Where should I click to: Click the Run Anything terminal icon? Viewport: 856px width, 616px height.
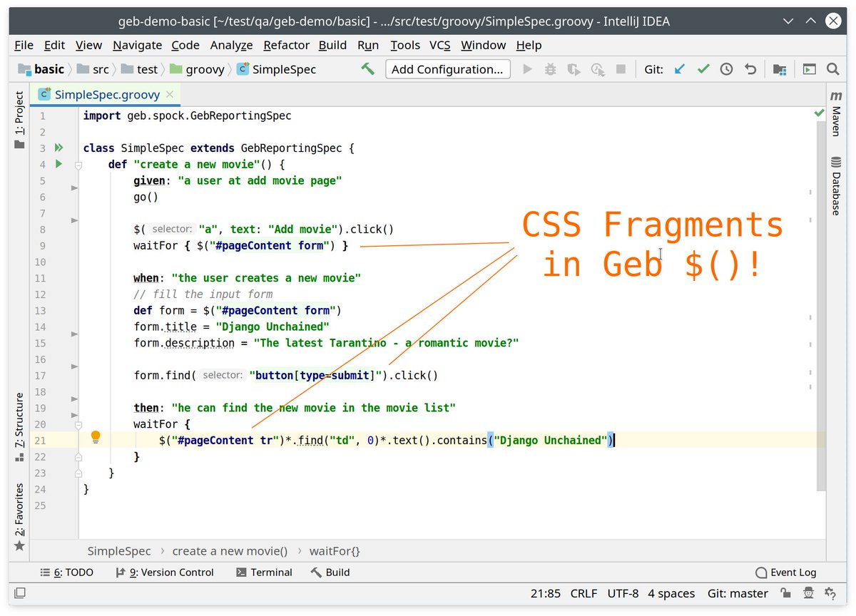click(809, 69)
